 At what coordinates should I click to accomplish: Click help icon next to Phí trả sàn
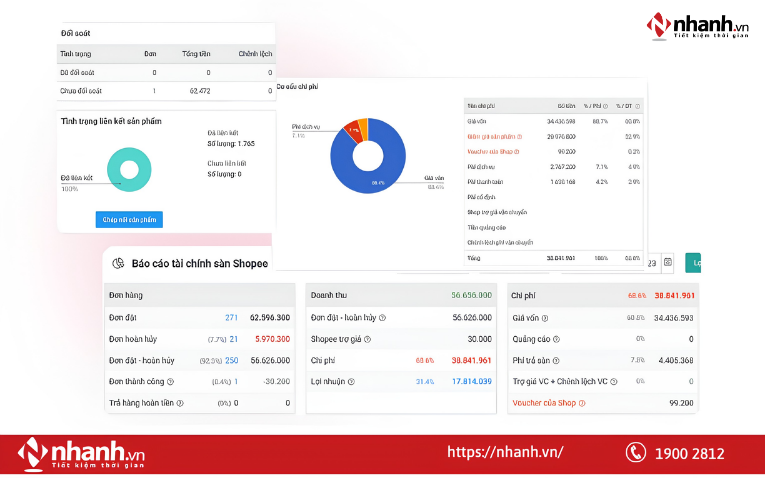[556, 360]
